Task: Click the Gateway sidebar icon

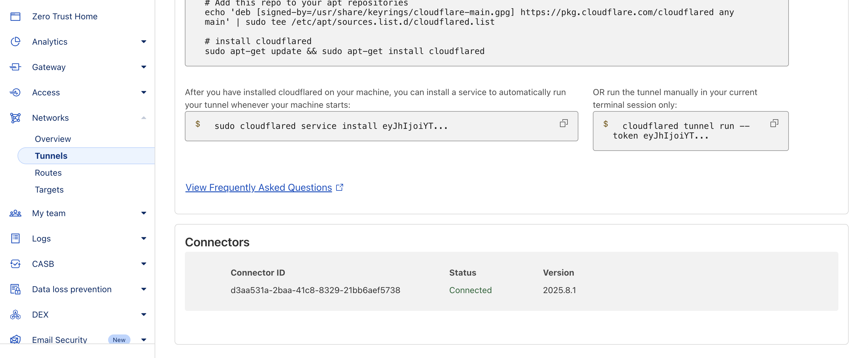Action: 15,67
